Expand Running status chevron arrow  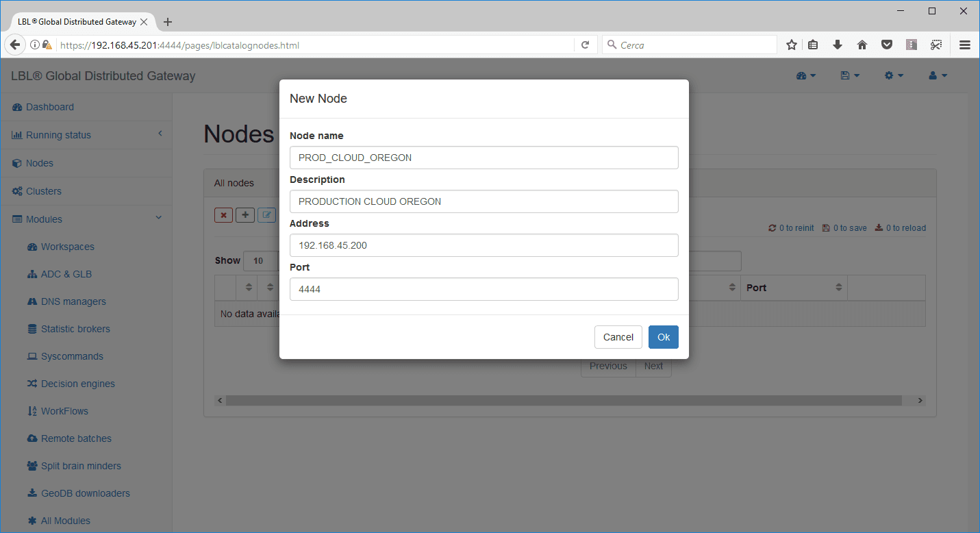coord(160,134)
